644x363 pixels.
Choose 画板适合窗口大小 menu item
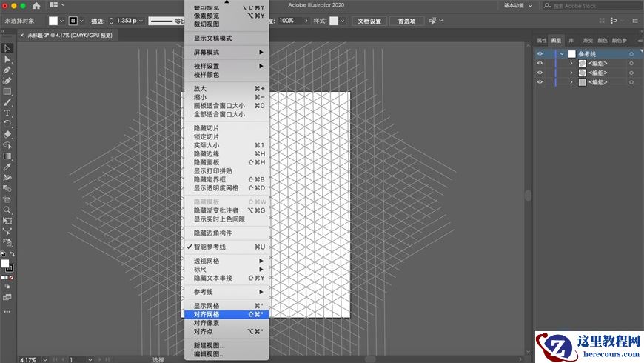[x=227, y=106]
